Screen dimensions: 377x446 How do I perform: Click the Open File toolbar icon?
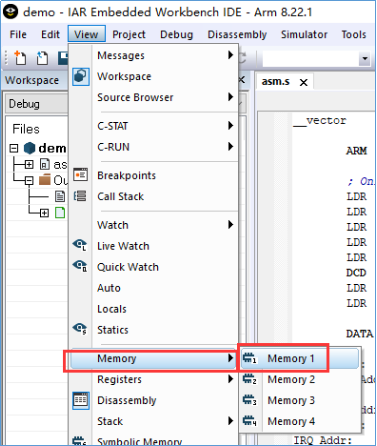[42, 58]
